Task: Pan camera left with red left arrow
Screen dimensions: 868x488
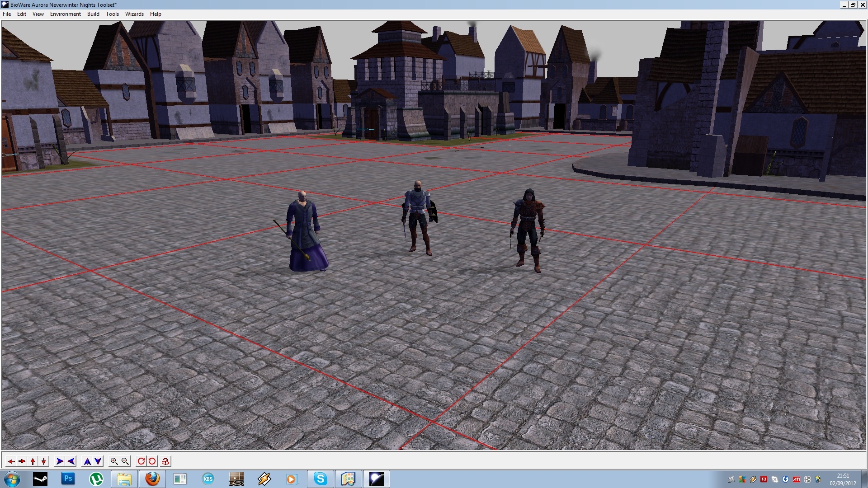Action: coord(11,461)
